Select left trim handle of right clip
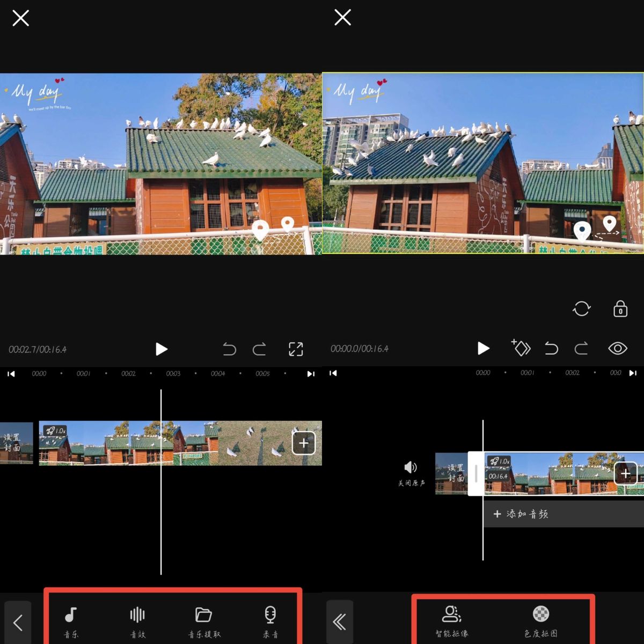The image size is (644, 644). (x=476, y=473)
